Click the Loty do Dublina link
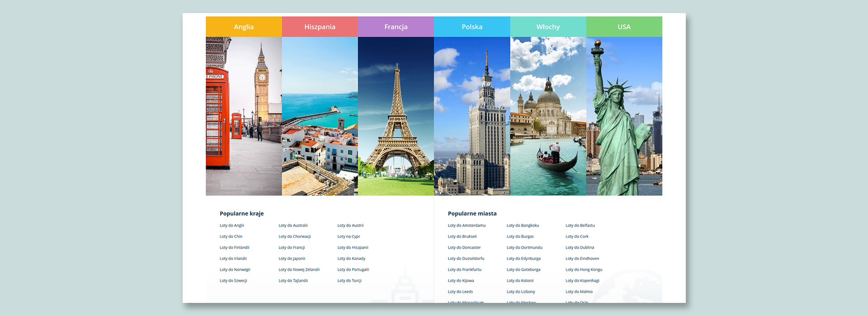The image size is (868, 316). click(x=580, y=247)
